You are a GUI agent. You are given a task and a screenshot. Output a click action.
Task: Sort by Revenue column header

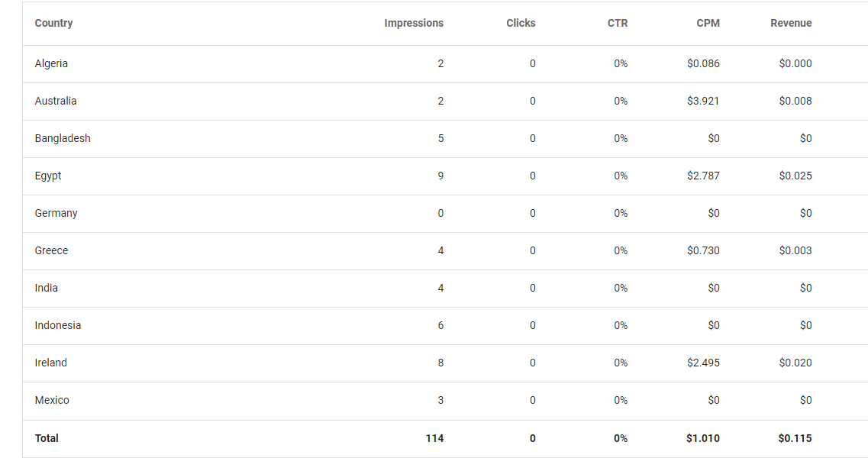(x=791, y=23)
